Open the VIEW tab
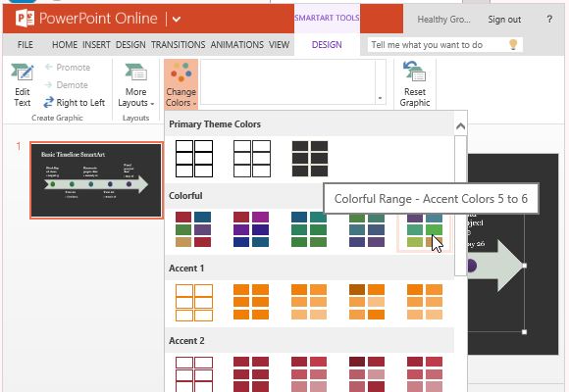Image resolution: width=569 pixels, height=392 pixels. [279, 45]
